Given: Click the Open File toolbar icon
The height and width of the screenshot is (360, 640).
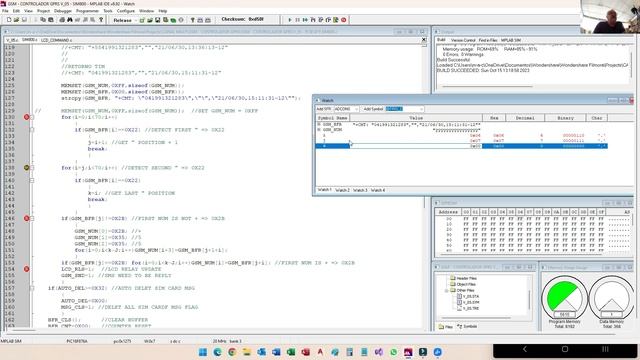Looking at the screenshot, I should 16,20.
